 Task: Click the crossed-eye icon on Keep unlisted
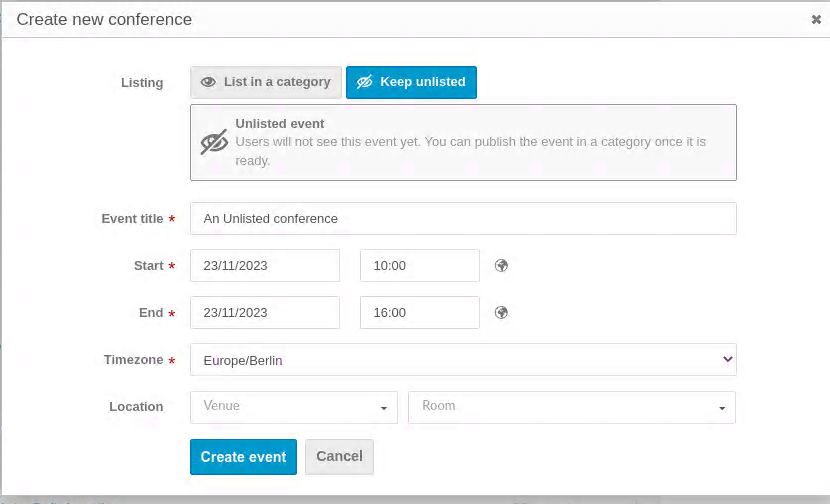click(x=364, y=82)
